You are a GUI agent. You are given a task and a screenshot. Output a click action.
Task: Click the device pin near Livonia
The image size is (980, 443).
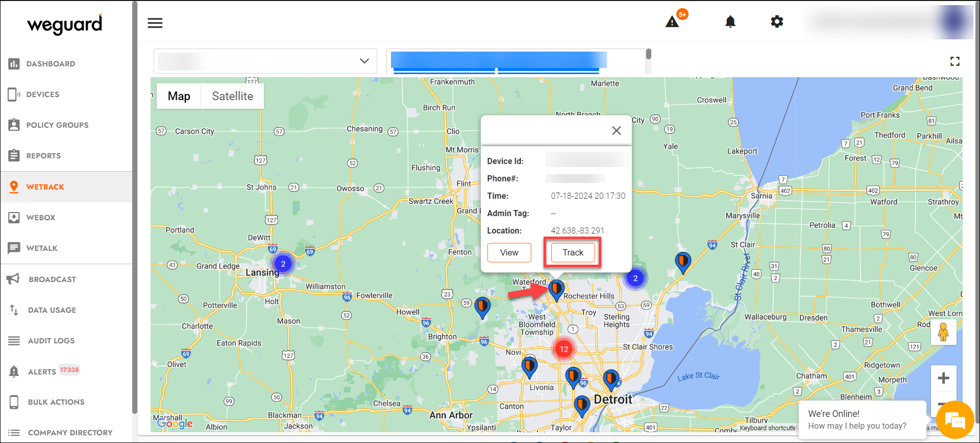[x=529, y=367]
